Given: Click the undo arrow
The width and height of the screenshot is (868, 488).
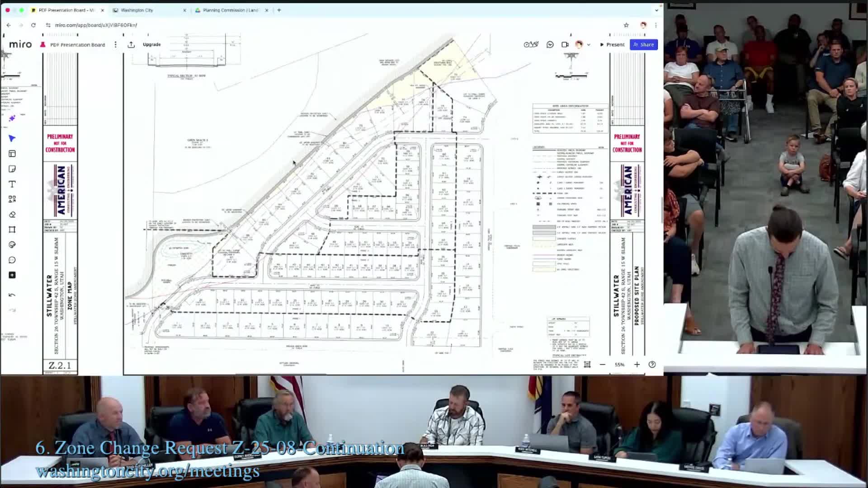Looking at the screenshot, I should 12,295.
